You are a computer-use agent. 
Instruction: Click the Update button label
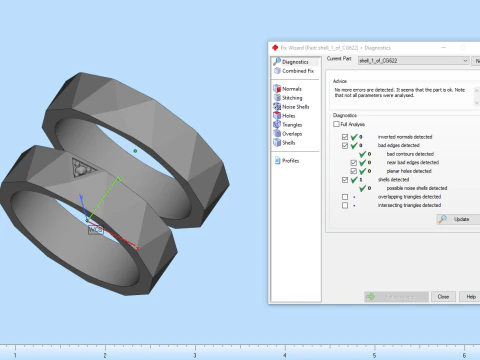[461, 219]
